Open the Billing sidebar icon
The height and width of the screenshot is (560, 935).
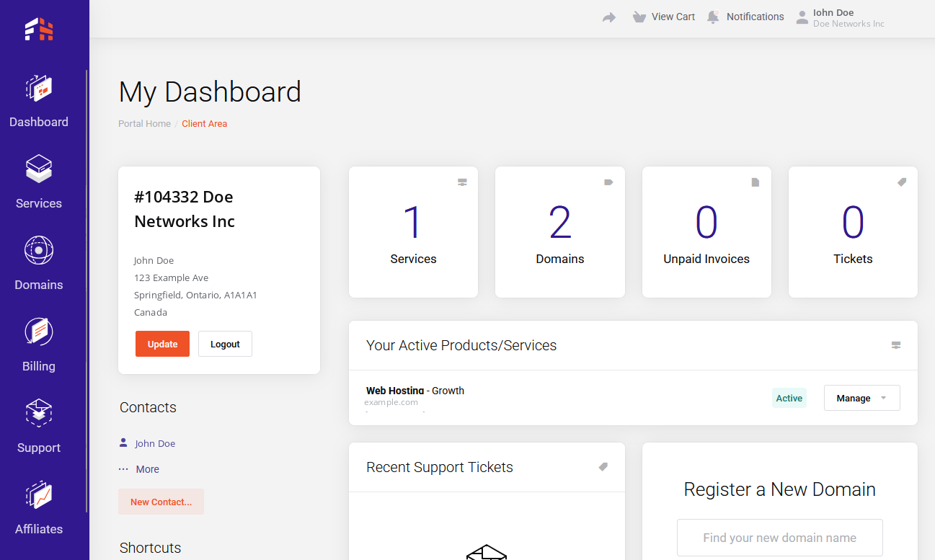click(x=39, y=332)
